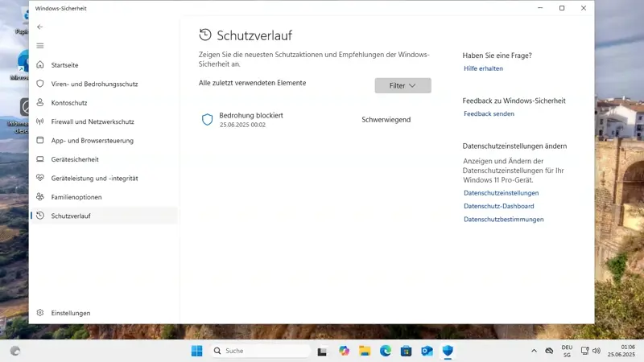
Task: Click the Schwerwiegend severity label
Action: [x=386, y=119]
